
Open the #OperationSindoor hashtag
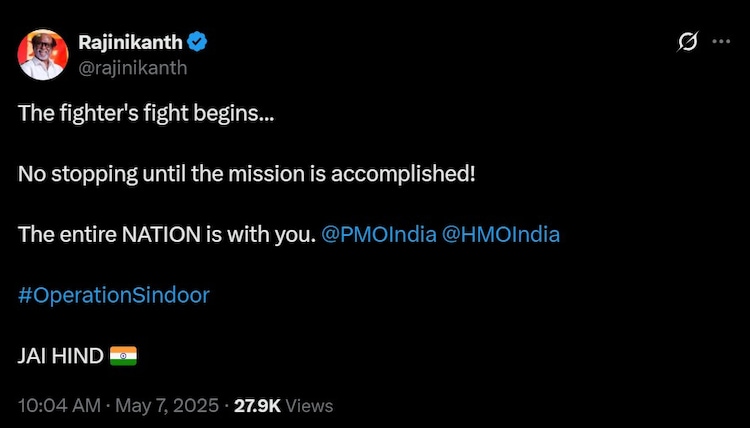tap(114, 295)
